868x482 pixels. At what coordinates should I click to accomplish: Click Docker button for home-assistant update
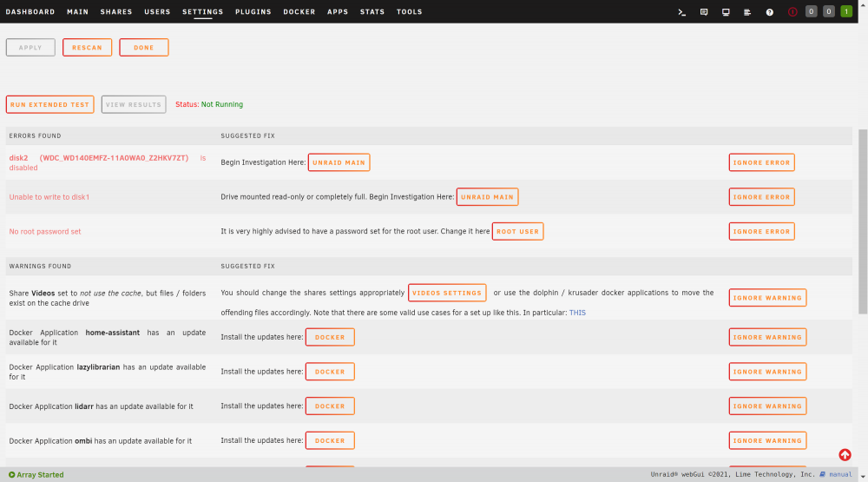pyautogui.click(x=330, y=337)
